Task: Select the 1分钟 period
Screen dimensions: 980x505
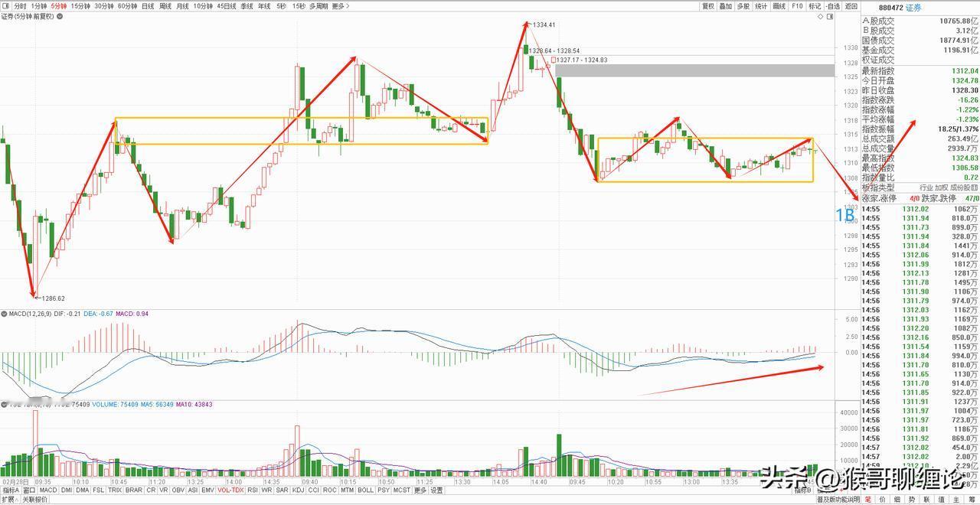Action: point(39,6)
